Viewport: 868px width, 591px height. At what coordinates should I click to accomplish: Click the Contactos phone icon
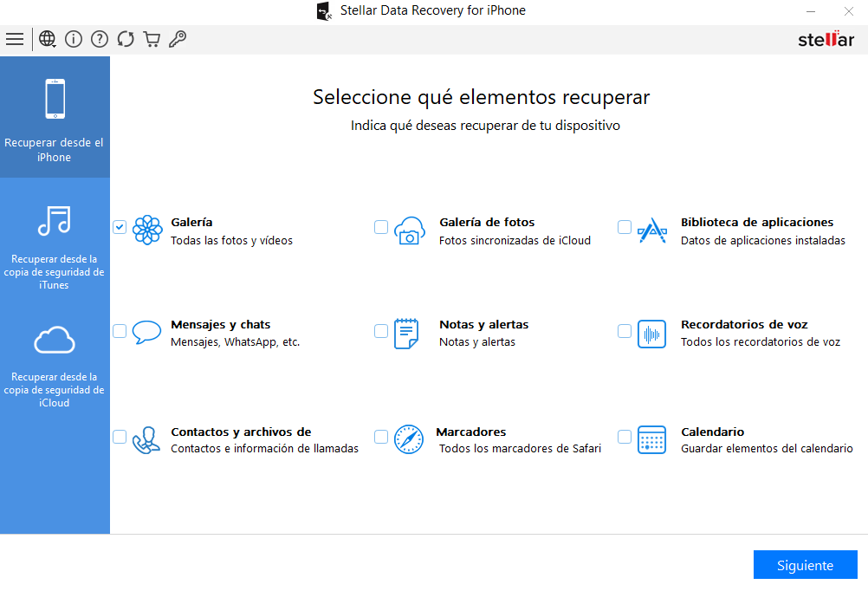146,439
